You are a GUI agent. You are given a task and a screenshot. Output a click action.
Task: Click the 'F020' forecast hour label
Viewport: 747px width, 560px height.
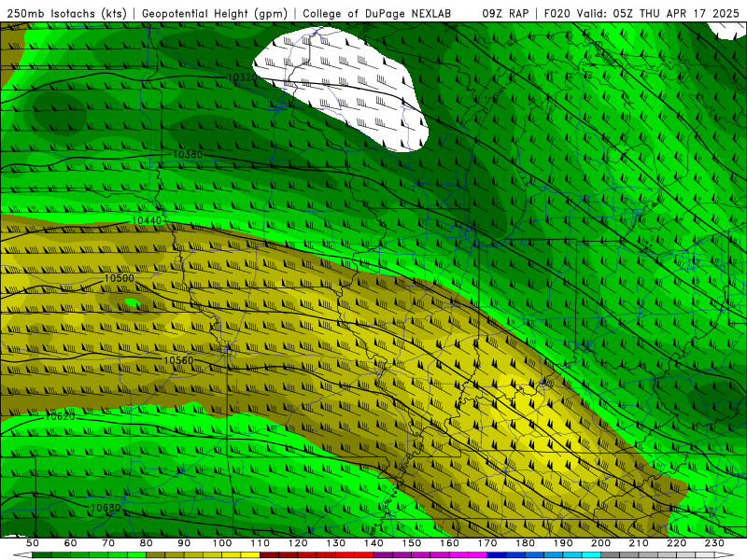[x=557, y=13]
